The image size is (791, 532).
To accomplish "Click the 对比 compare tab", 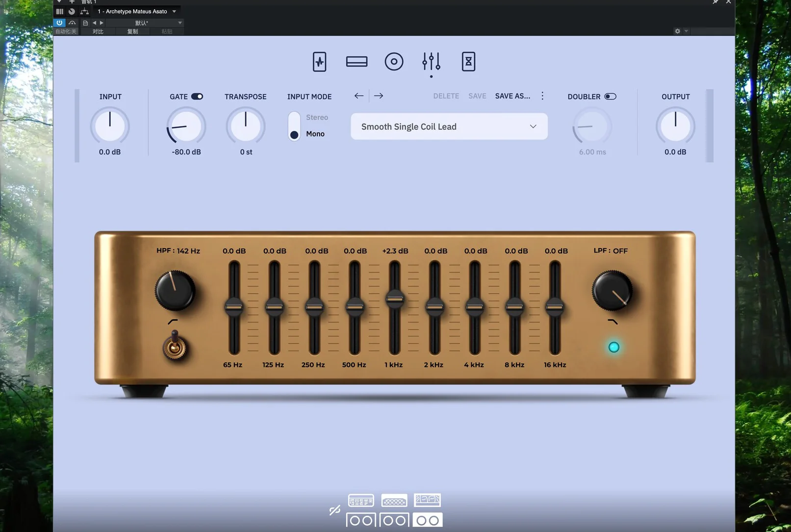I will [98, 31].
